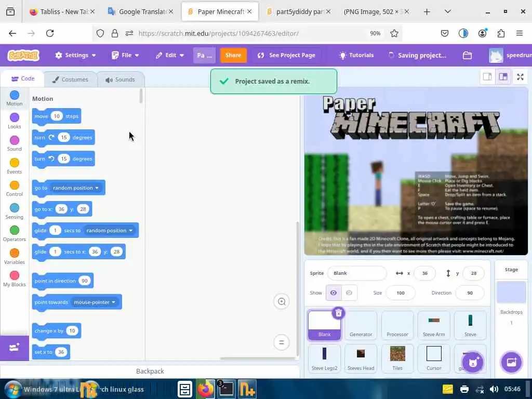Screen dimensions: 532x399
Task: Click the orange Share button
Action: (233, 55)
